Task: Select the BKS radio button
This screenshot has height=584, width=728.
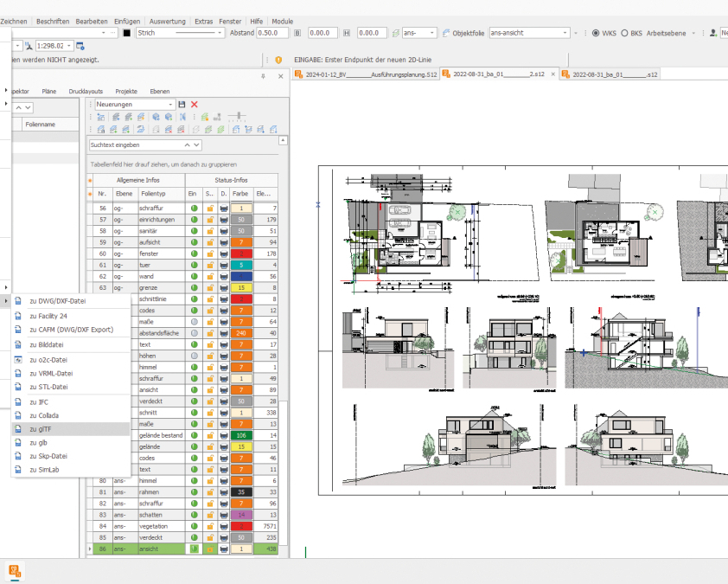Action: coord(624,33)
